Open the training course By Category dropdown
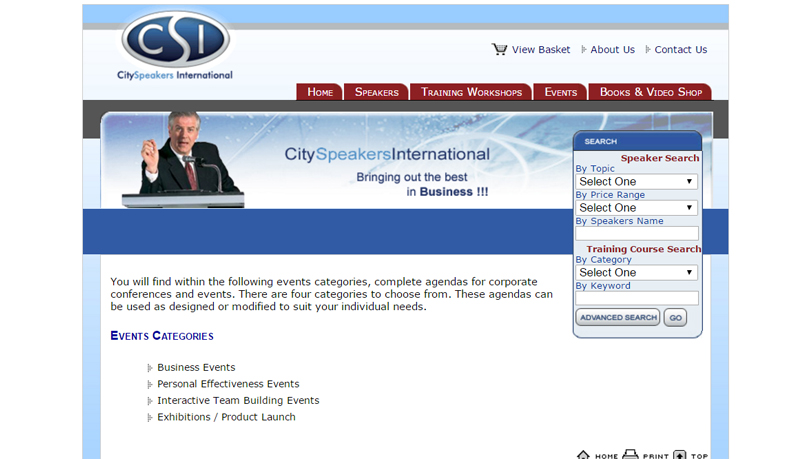810x459 pixels. pyautogui.click(x=636, y=272)
